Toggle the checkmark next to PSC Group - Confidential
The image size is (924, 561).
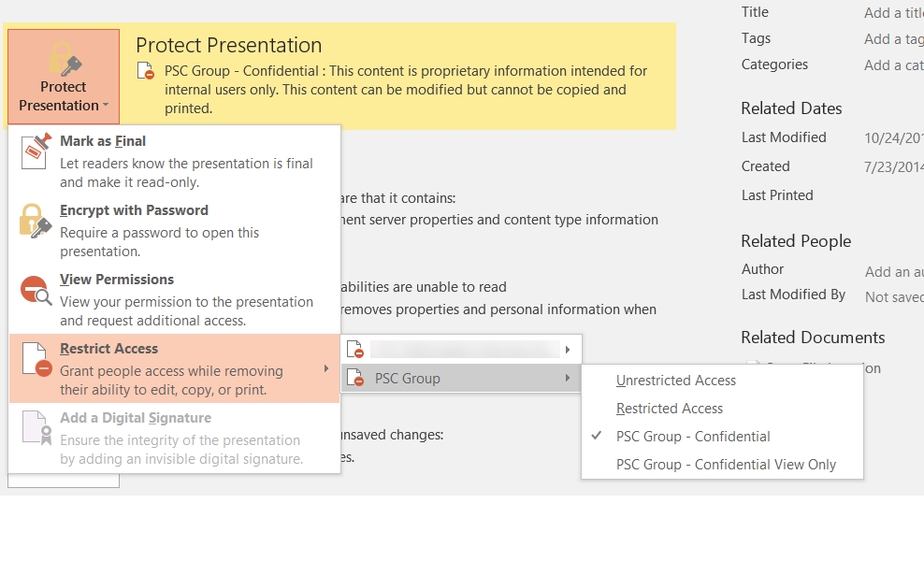pos(597,436)
